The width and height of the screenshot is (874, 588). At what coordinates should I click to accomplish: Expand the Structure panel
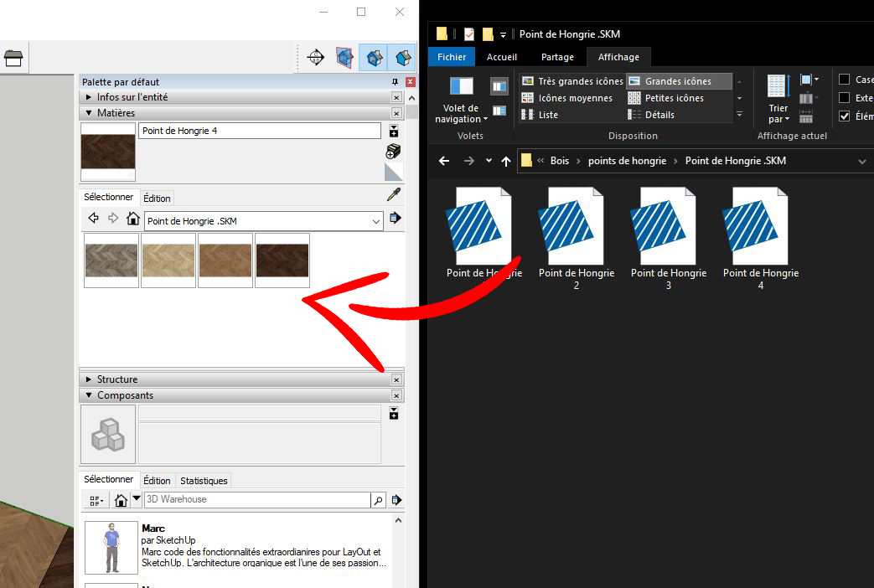[x=89, y=379]
